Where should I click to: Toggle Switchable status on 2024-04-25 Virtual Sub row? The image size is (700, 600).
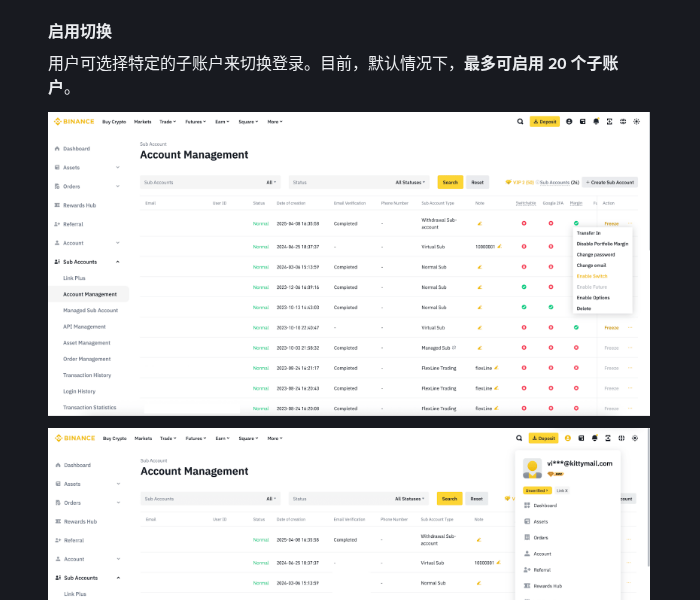(x=524, y=246)
